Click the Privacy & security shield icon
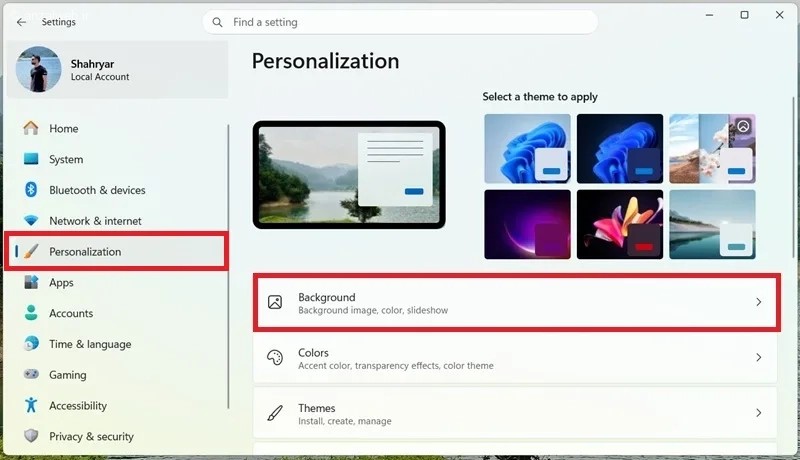The image size is (800, 460). click(x=31, y=436)
